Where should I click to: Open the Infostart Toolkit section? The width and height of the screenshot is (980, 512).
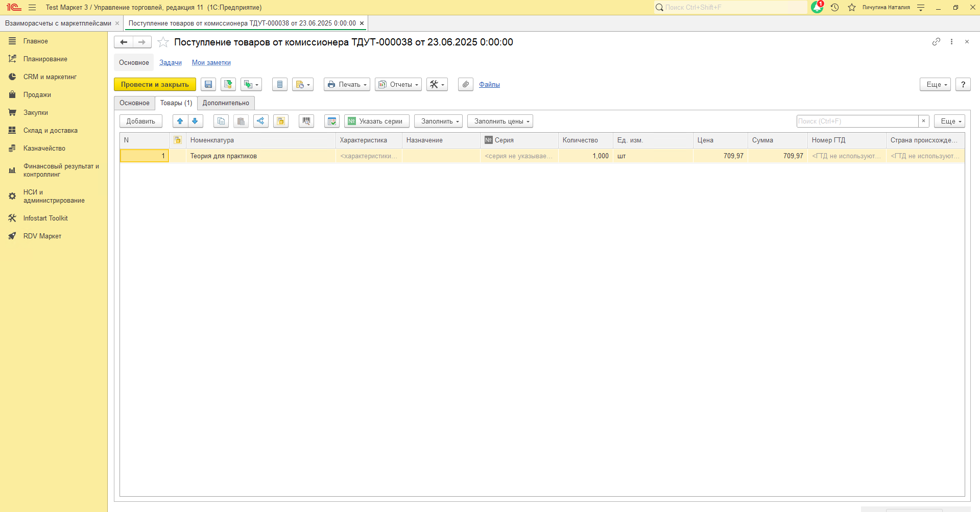tap(45, 218)
